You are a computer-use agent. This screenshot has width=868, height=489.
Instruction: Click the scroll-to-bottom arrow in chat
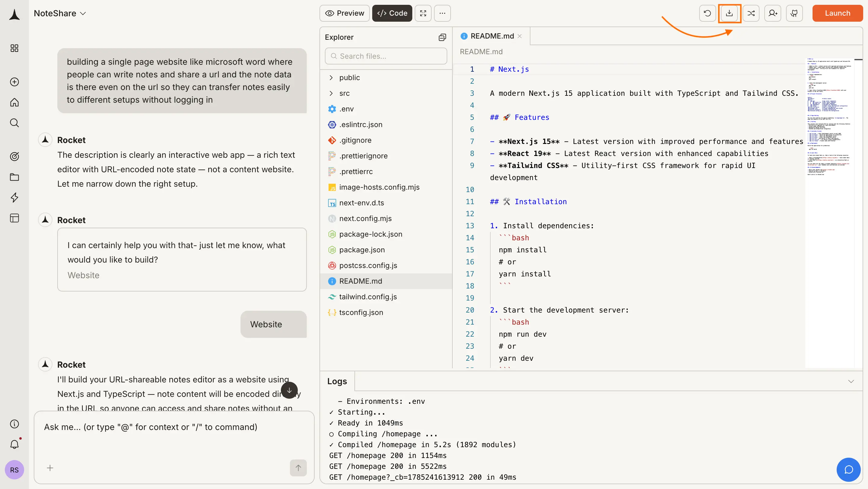point(289,391)
